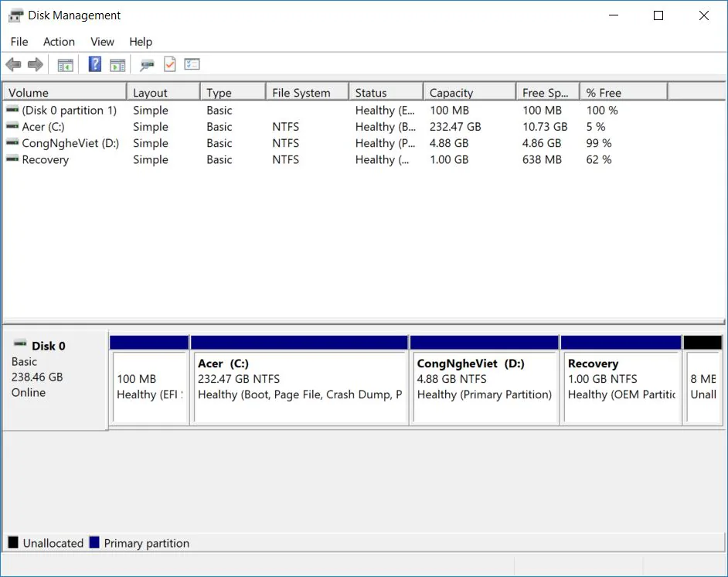Screen dimensions: 728x577
Task: Click the Disk Management title bar icon
Action: 15,15
